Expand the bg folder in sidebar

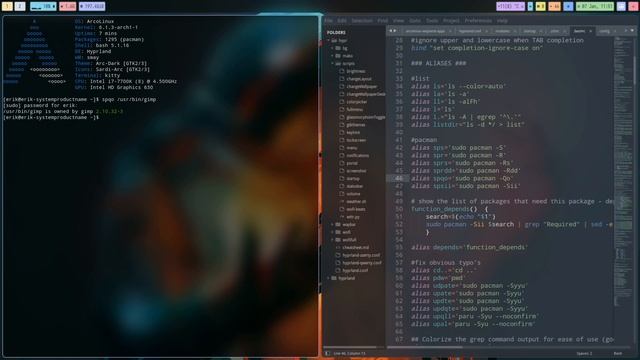click(x=333, y=48)
